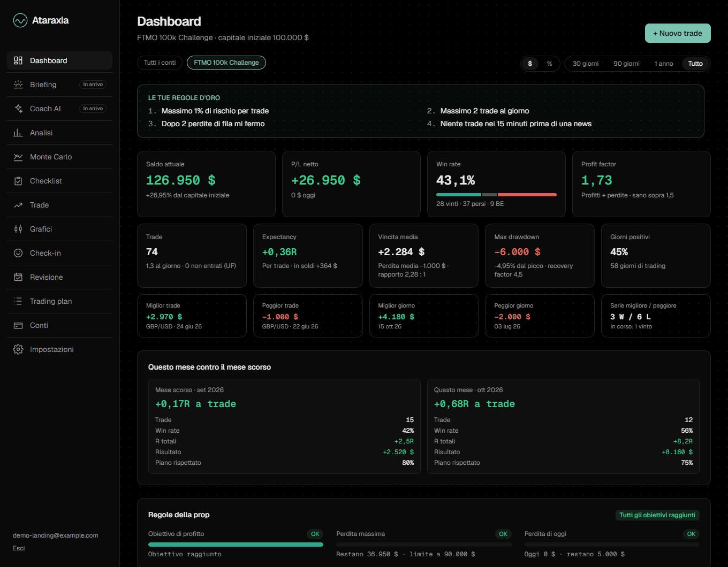Click the Miglior trade +2.970 $ value
The width and height of the screenshot is (728, 567).
coord(164,317)
